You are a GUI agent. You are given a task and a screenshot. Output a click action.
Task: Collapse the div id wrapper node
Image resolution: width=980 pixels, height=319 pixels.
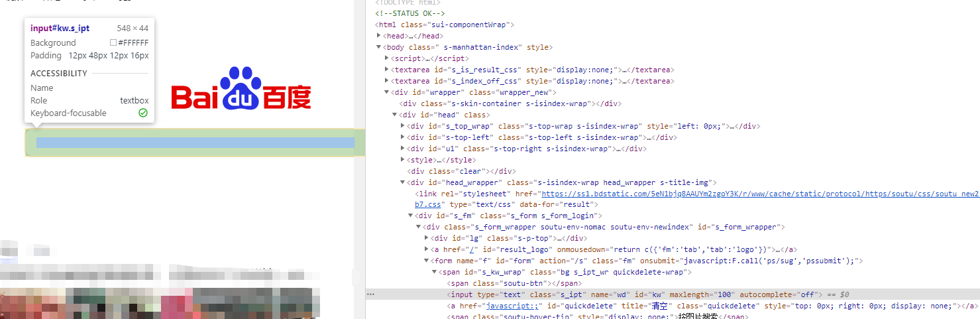coord(387,92)
